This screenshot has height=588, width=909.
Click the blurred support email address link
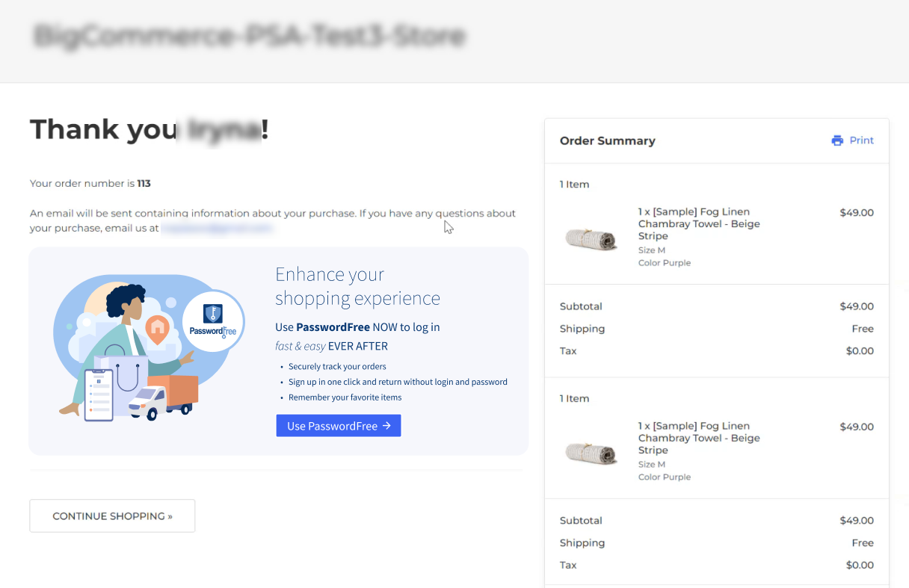point(217,229)
